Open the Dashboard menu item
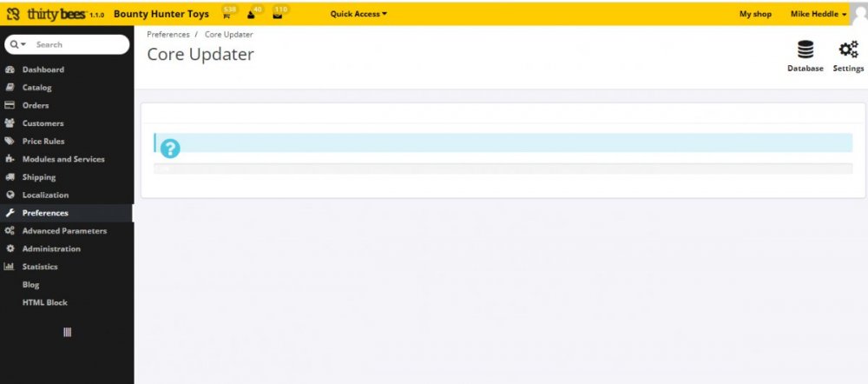The height and width of the screenshot is (384, 868). (x=43, y=70)
